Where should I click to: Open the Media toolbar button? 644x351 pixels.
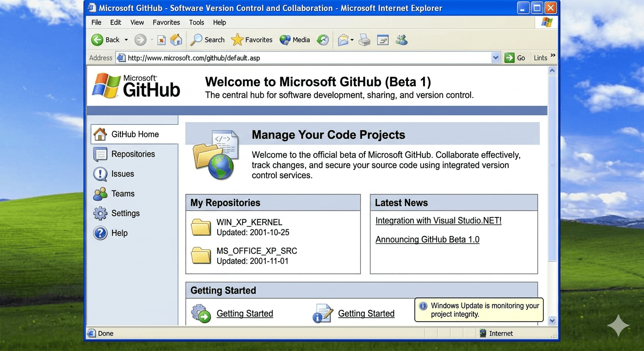click(x=295, y=40)
